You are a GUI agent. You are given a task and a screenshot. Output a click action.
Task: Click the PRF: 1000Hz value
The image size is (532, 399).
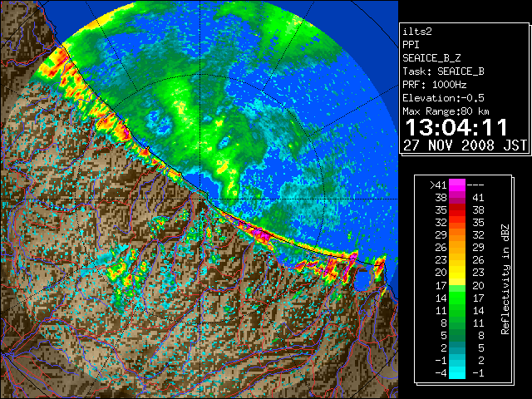[435, 85]
